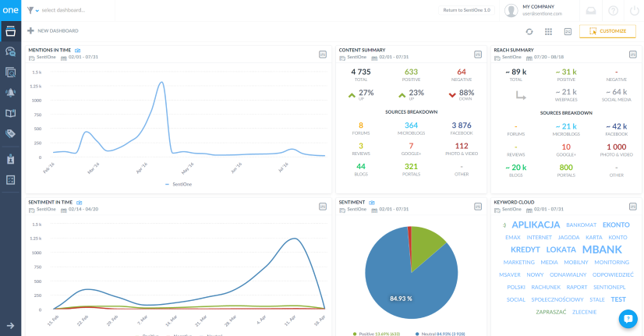Click the Customize button

click(607, 31)
